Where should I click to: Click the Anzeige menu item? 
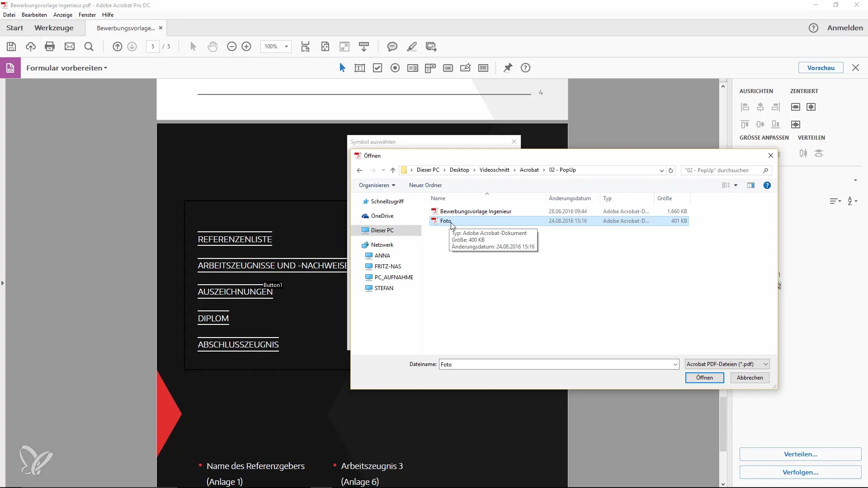point(63,14)
